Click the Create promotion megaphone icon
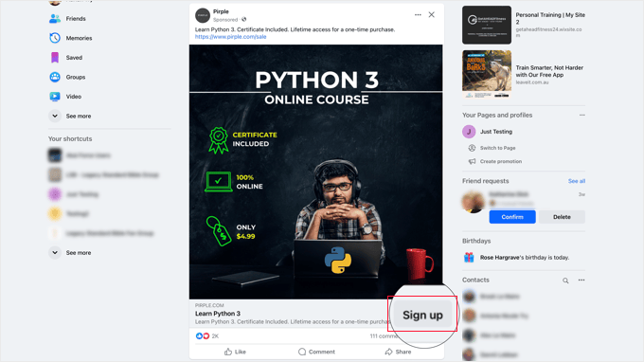Screen dimensions: 644x362 pyautogui.click(x=472, y=161)
